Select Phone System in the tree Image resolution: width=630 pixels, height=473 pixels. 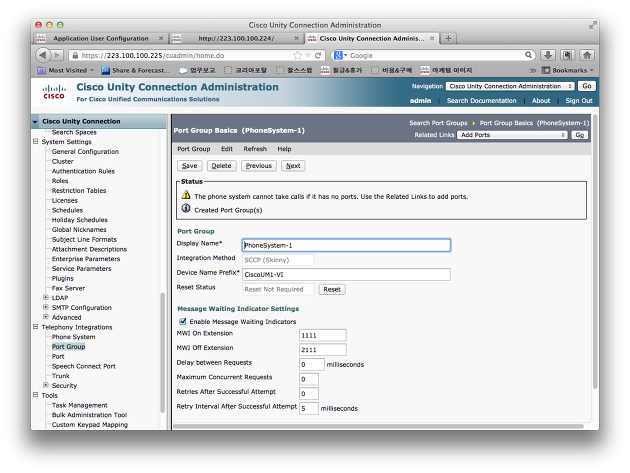[74, 337]
